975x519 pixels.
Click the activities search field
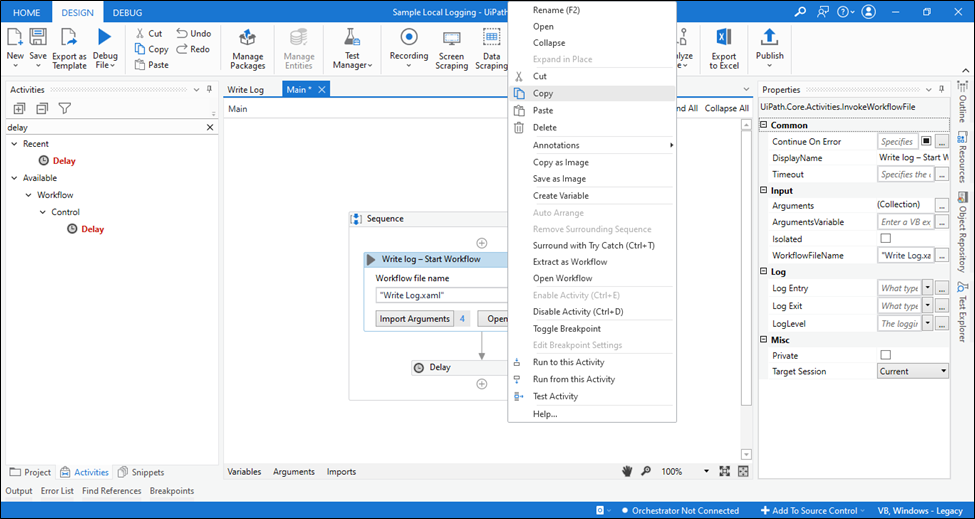pyautogui.click(x=106, y=127)
